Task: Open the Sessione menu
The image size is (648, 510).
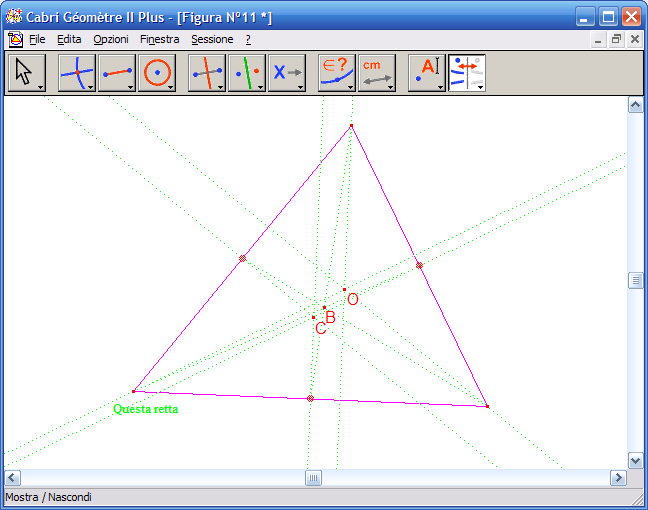Action: coord(212,39)
